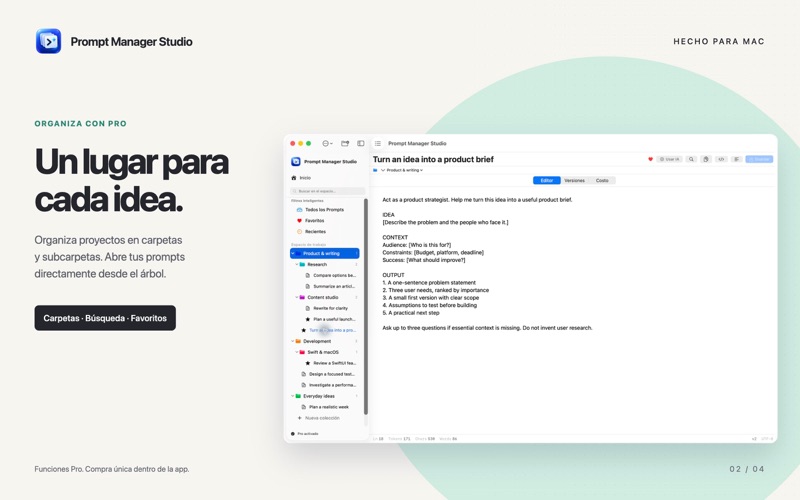Click Nueva colección plus button
The width and height of the screenshot is (800, 500).
tap(299, 418)
